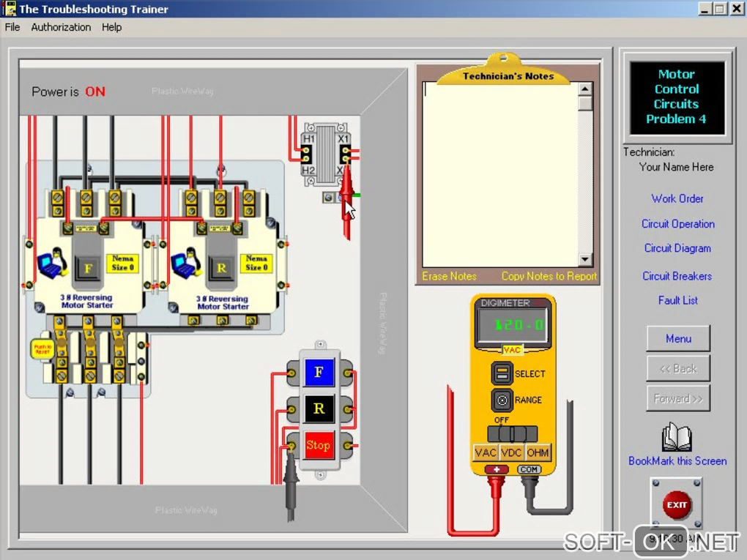
Task: Push the red Stop pushbutton
Action: click(319, 445)
